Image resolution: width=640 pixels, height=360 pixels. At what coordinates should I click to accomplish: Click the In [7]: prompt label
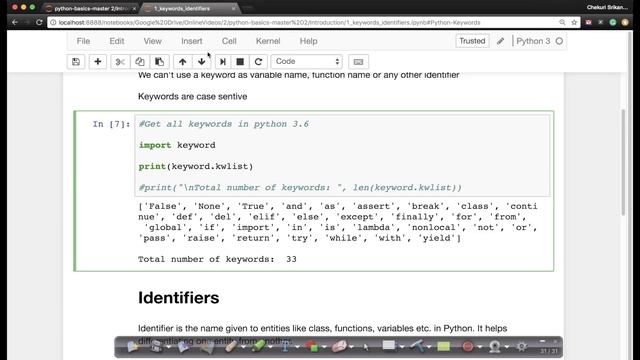(x=111, y=124)
